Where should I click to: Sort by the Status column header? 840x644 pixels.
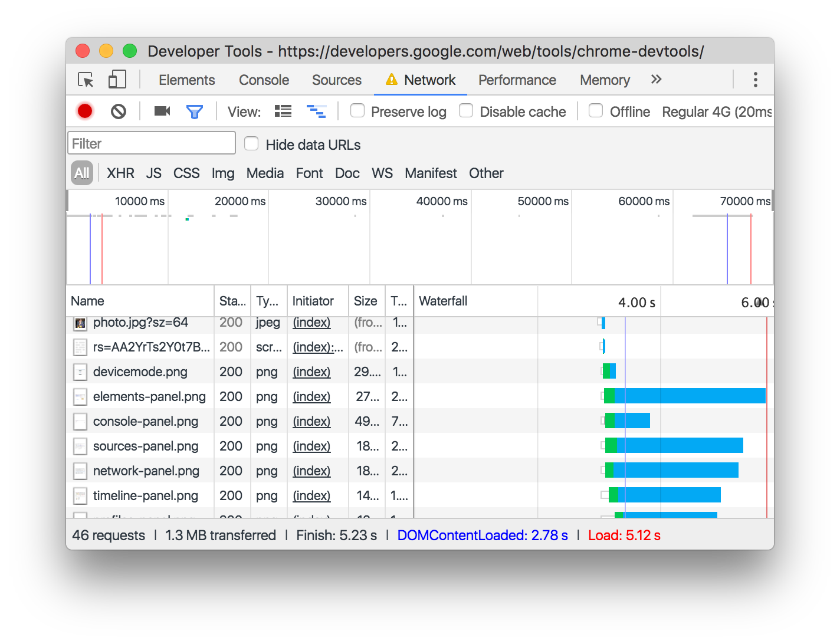pyautogui.click(x=232, y=301)
